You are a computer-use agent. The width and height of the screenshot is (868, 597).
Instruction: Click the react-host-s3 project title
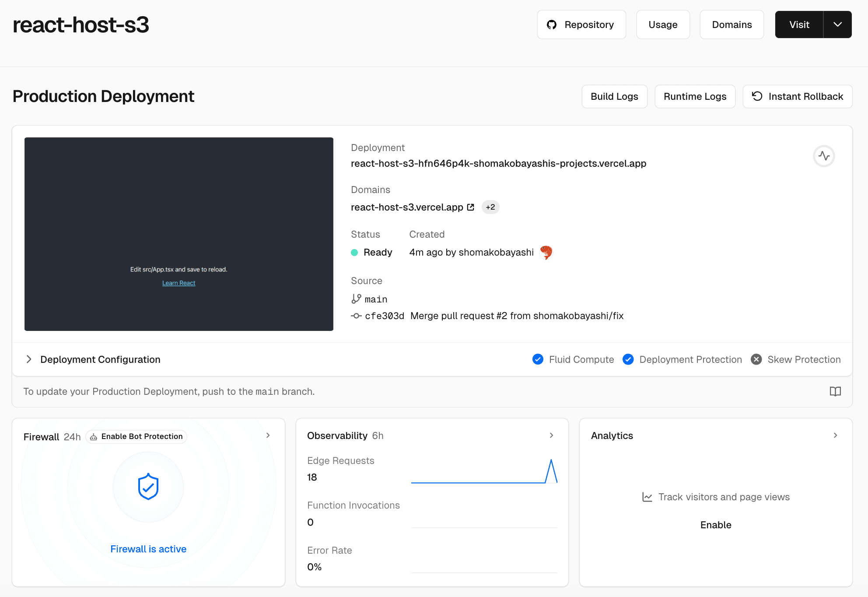(81, 25)
